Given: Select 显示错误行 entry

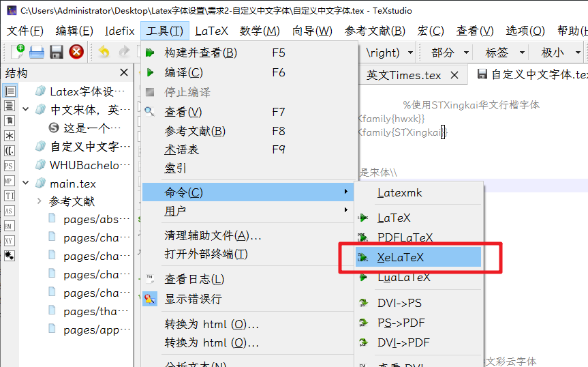Looking at the screenshot, I should tap(248, 299).
